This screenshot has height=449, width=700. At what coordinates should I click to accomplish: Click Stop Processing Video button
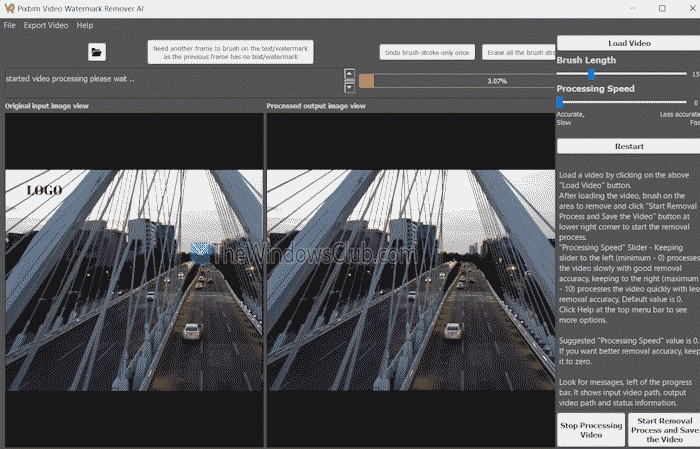coord(591,430)
